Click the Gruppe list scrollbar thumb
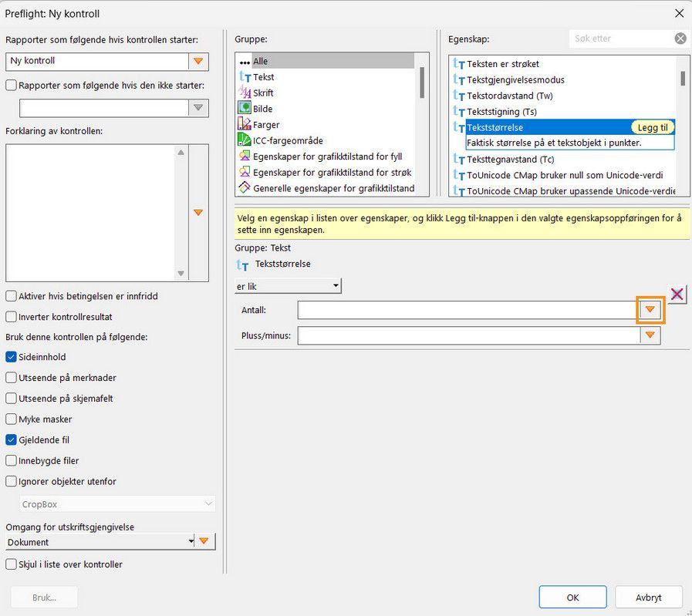This screenshot has width=692, height=616. click(x=422, y=82)
